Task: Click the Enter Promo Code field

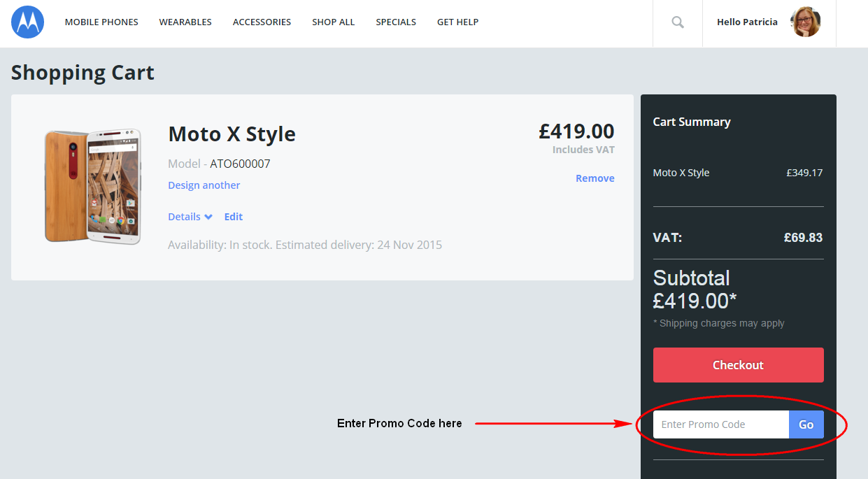Action: pyautogui.click(x=721, y=424)
